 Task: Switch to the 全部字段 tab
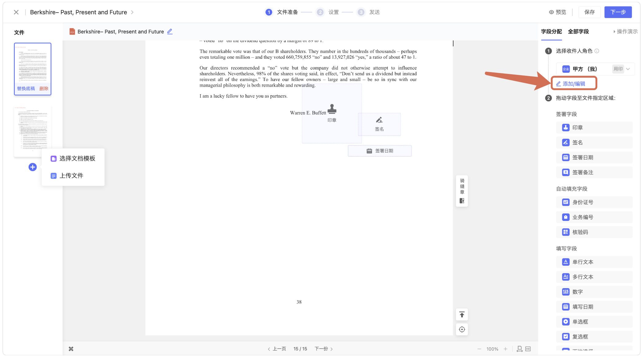pos(578,32)
